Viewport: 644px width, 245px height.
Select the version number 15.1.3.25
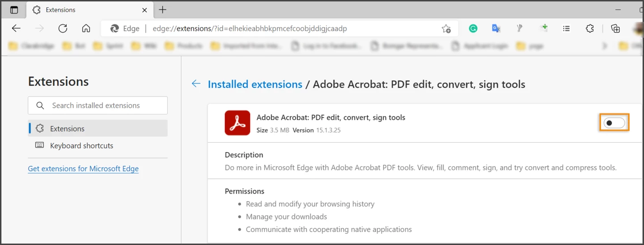pos(329,130)
